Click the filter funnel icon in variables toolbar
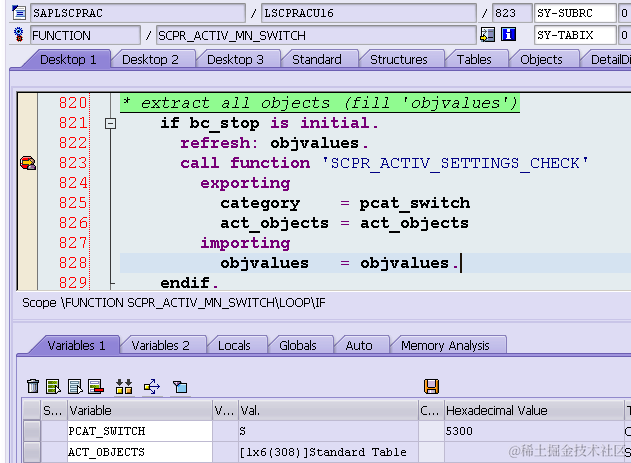Screen dimensions: 631x463 [x=180, y=387]
